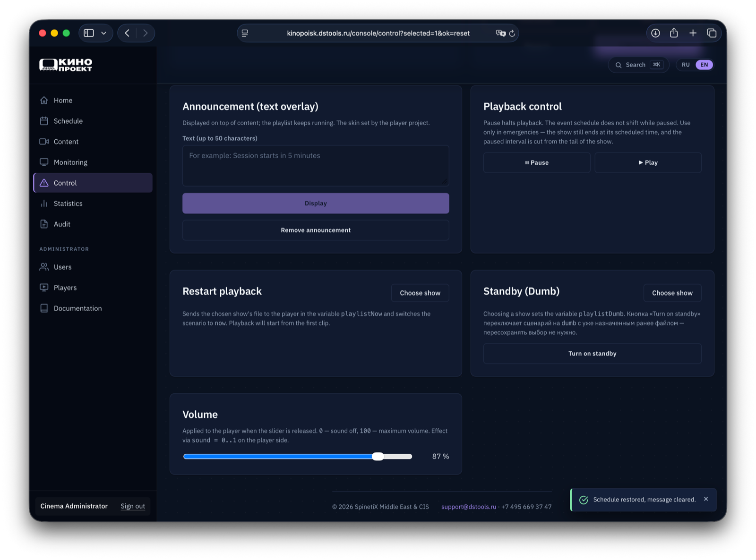Click the Cinema Administrator name
756x560 pixels.
(x=74, y=506)
